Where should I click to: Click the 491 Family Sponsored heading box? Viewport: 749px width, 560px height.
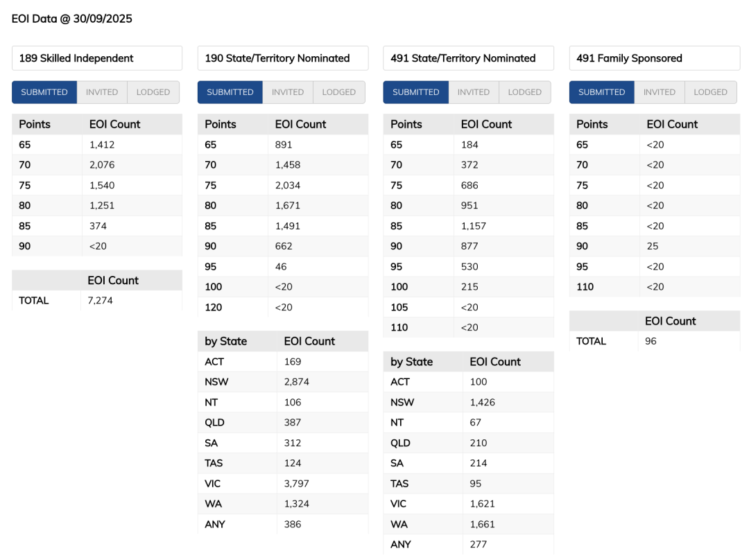tap(655, 58)
